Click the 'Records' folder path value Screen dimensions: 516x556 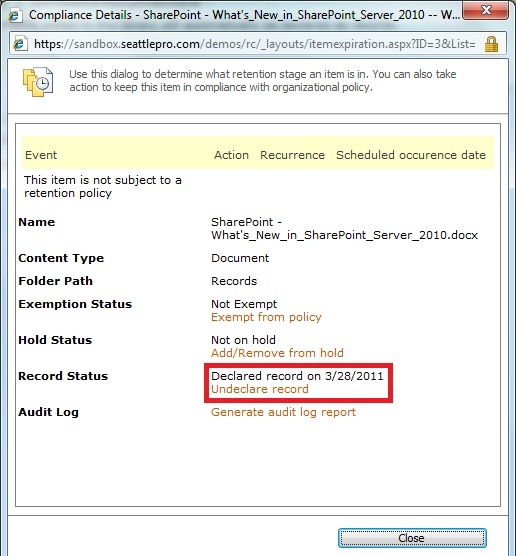pyautogui.click(x=234, y=281)
